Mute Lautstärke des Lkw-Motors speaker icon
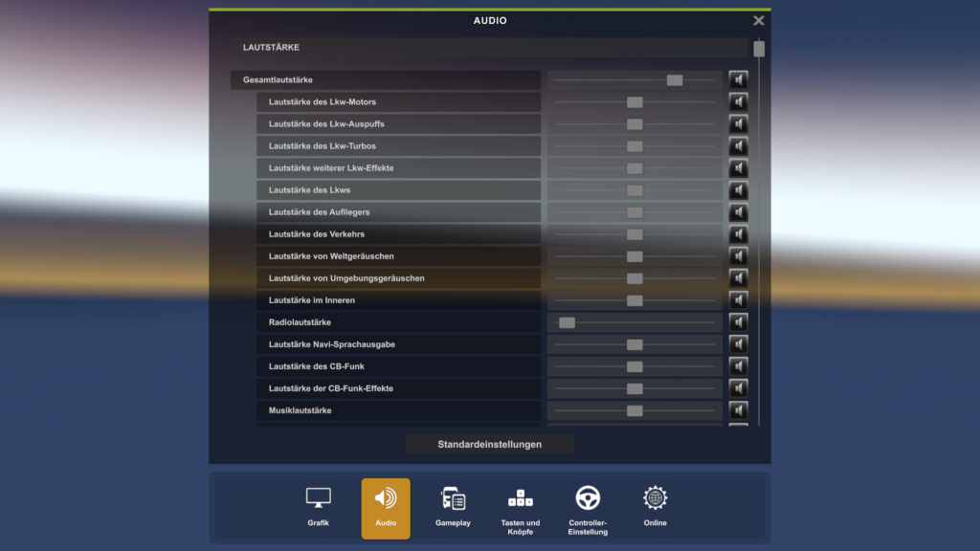The height and width of the screenshot is (551, 980). (x=739, y=102)
